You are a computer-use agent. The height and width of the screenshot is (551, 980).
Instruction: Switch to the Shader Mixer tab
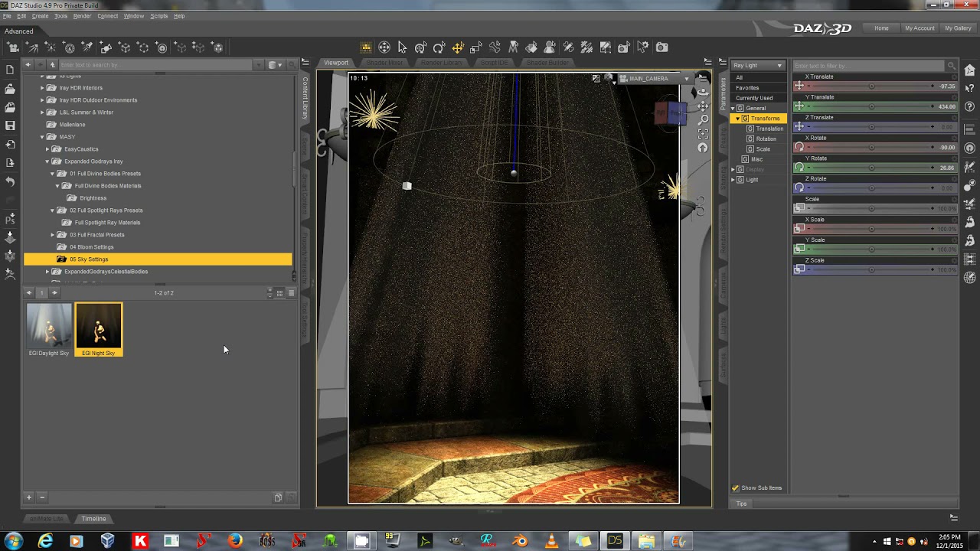(x=384, y=63)
